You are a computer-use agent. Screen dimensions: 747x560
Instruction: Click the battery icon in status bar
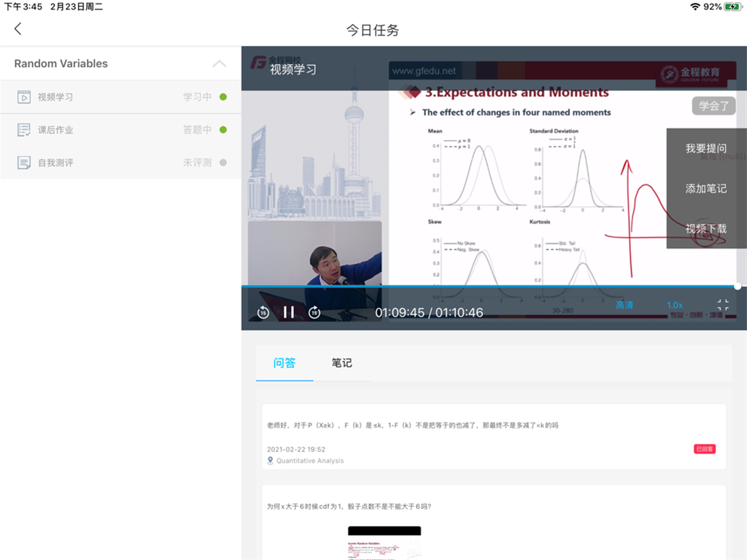coord(732,7)
